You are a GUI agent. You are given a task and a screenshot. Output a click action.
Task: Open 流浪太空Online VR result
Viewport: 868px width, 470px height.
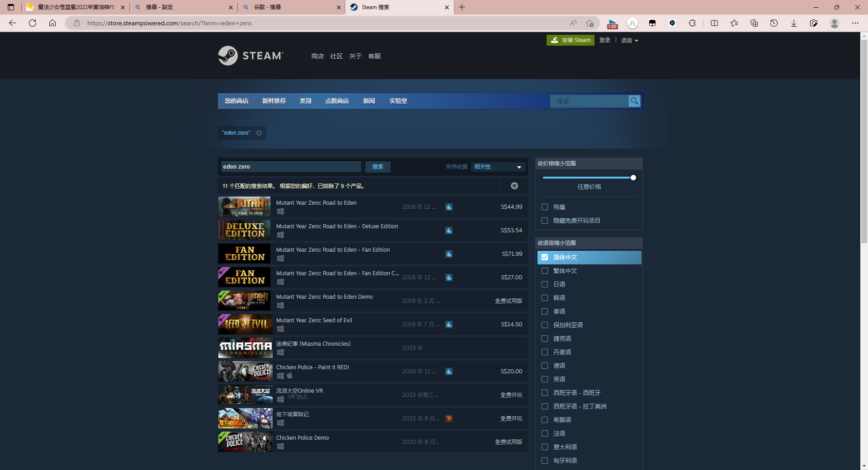point(373,395)
